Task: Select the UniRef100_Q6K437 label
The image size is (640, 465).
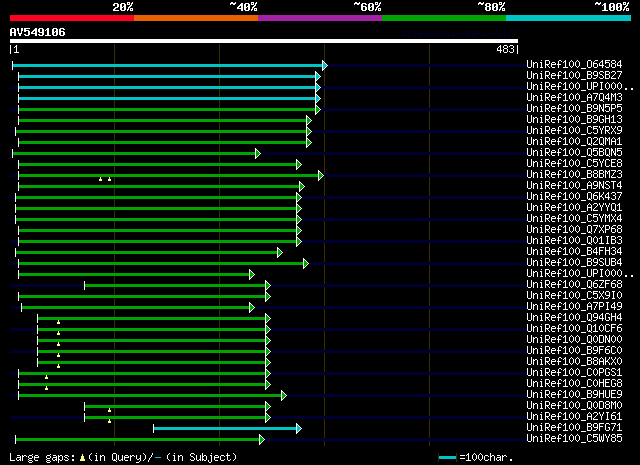Action: (x=574, y=196)
